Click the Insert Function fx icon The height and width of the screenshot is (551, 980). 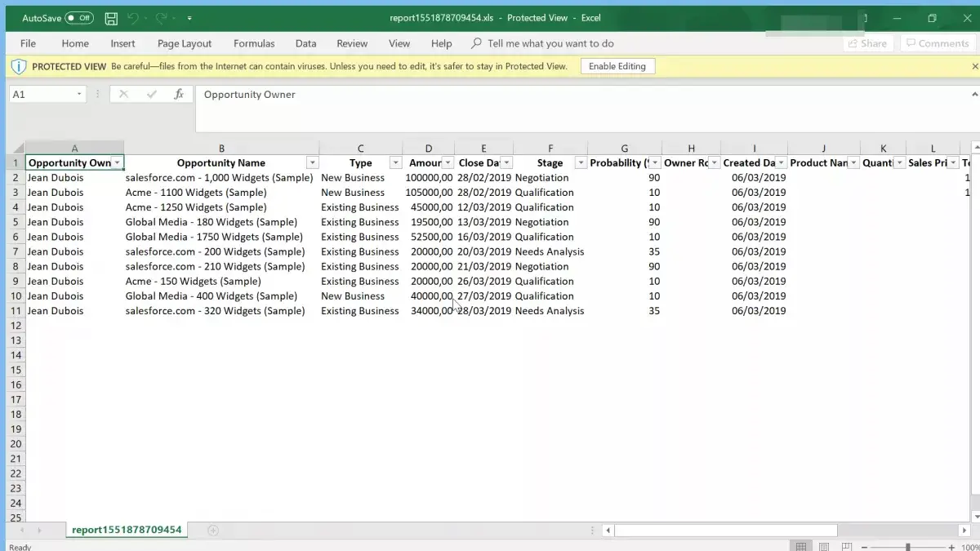[x=179, y=95]
